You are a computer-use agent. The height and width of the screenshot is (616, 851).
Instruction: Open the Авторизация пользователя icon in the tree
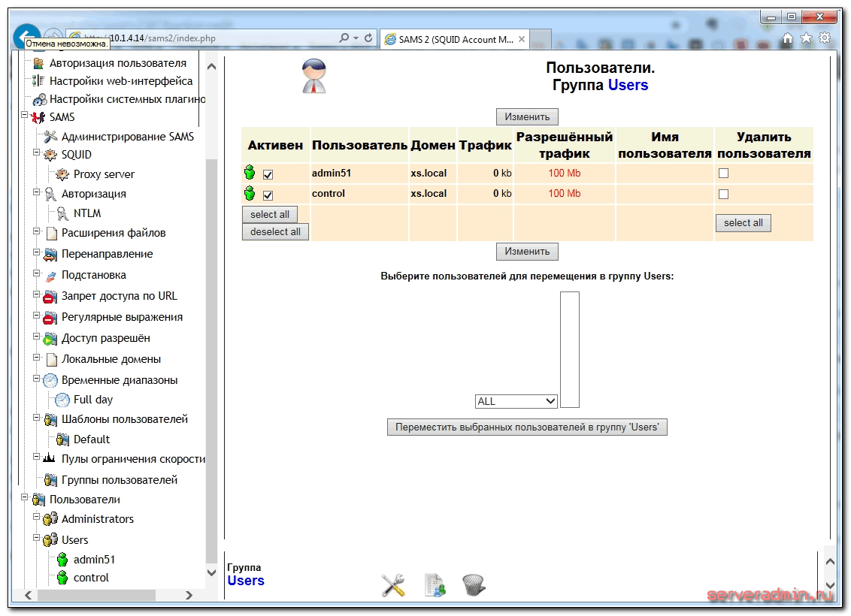(38, 63)
